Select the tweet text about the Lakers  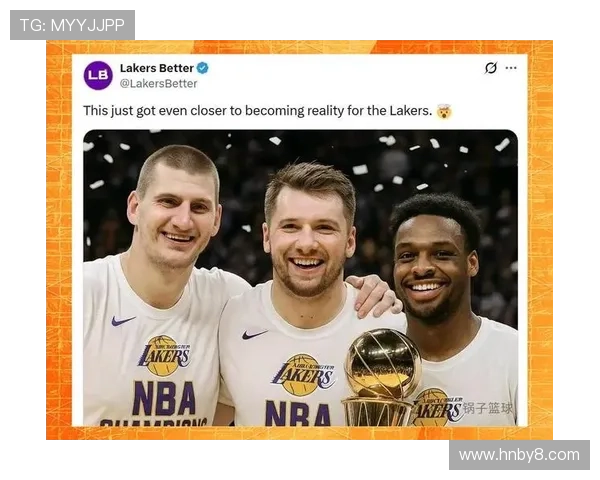pos(258,111)
